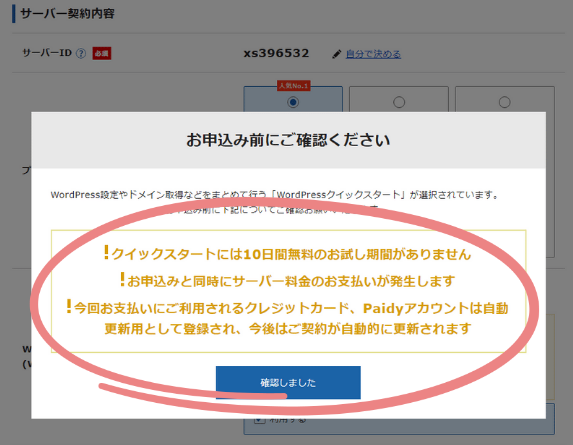Click the pencil edit icon beside 自分で決める
Image resolution: width=573 pixels, height=445 pixels.
point(337,54)
